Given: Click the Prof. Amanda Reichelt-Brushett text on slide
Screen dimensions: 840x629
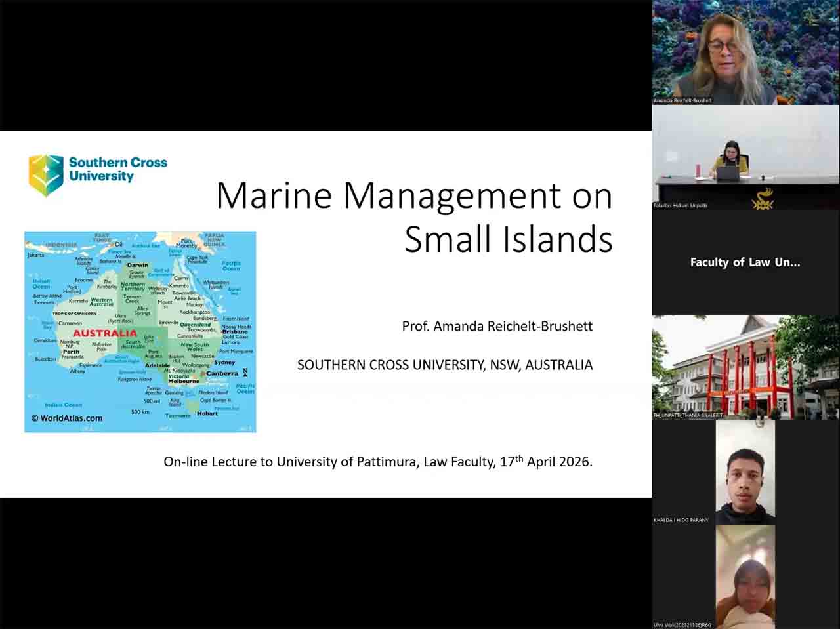Looking at the screenshot, I should (x=497, y=326).
